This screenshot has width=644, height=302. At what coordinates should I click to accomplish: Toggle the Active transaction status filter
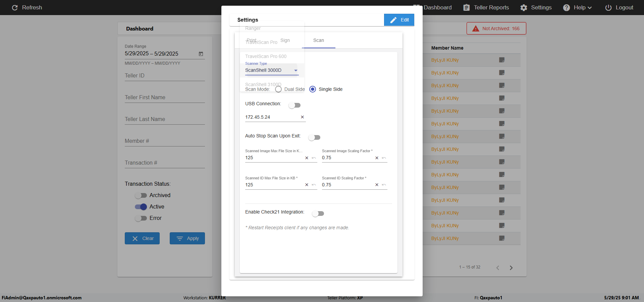tap(141, 207)
